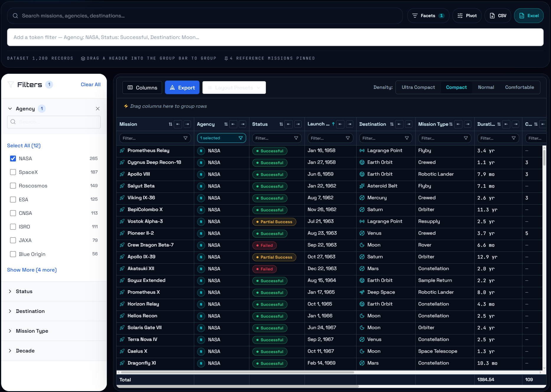Screen dimensions: 551x392
Task: Show 4 more agencies
Action: (x=32, y=270)
